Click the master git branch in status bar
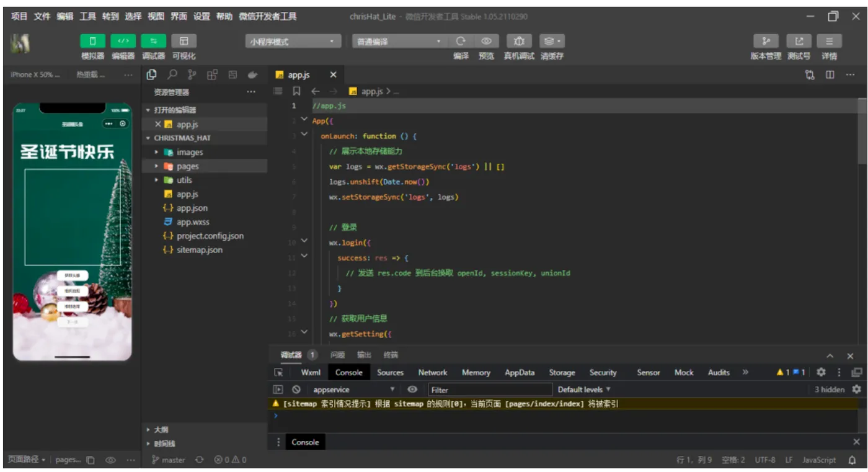 tap(169, 460)
